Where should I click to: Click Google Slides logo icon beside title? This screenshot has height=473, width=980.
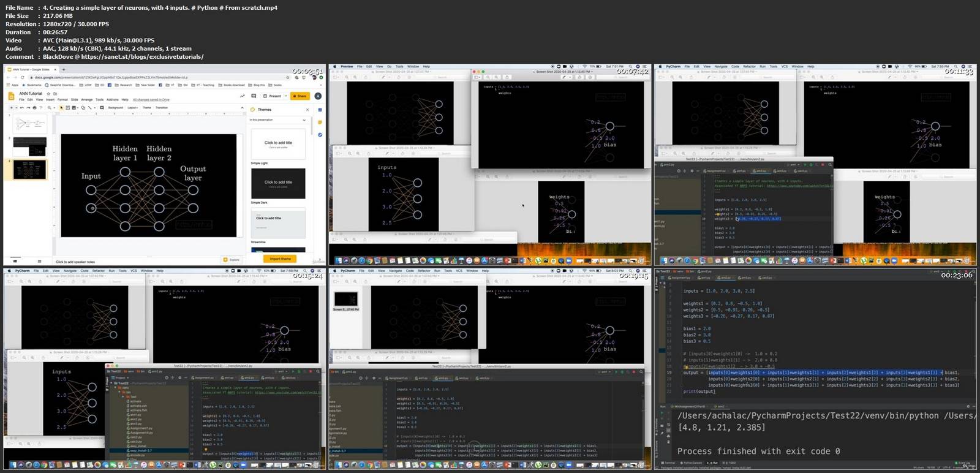click(11, 96)
